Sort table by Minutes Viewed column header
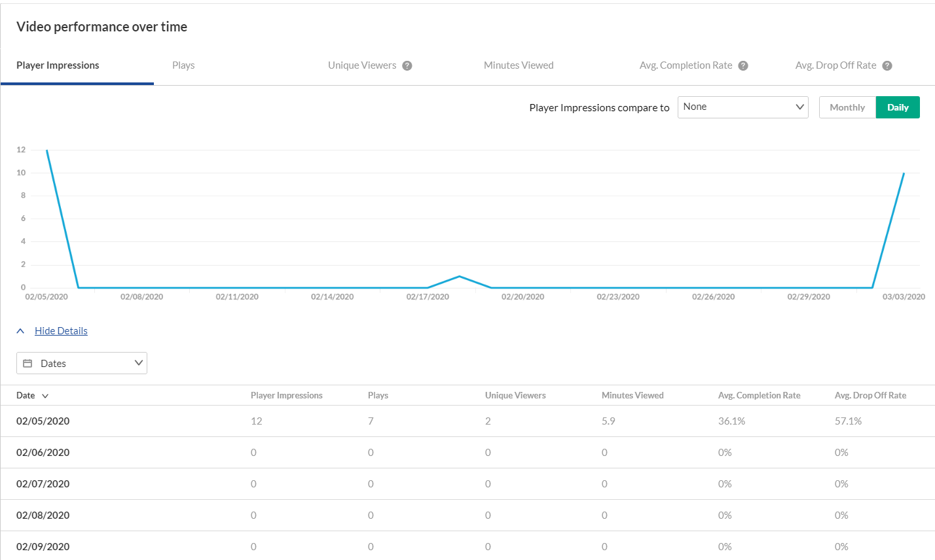This screenshot has width=935, height=560. pyautogui.click(x=632, y=395)
